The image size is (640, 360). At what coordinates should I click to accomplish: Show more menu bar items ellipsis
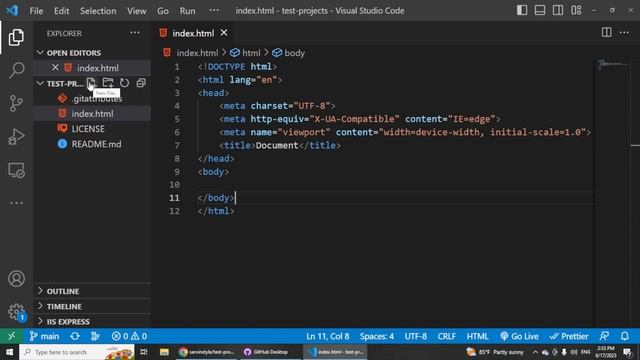[x=214, y=11]
